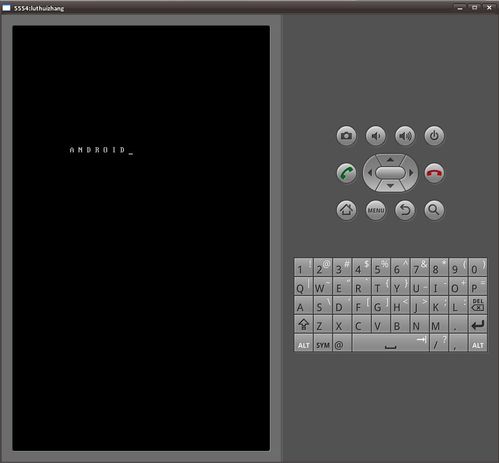Click the D-pad up arrow

click(x=390, y=160)
